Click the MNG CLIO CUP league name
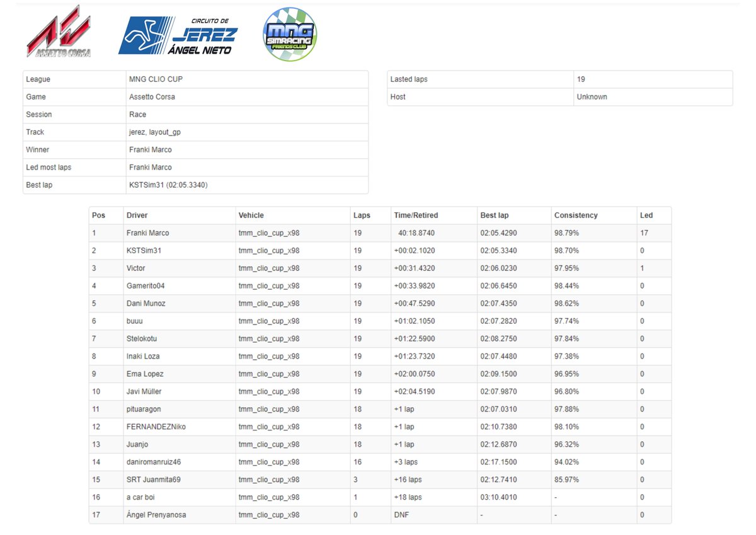Image resolution: width=756 pixels, height=535 pixels. pyautogui.click(x=161, y=79)
